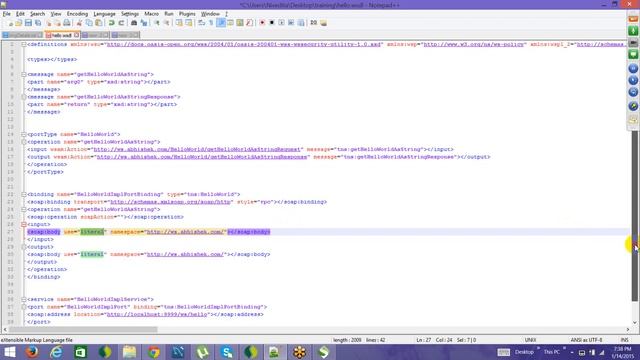Screen dimensions: 640x360
Task: Collapse the HelloWorldImplService service fold marker
Action: [24, 299]
